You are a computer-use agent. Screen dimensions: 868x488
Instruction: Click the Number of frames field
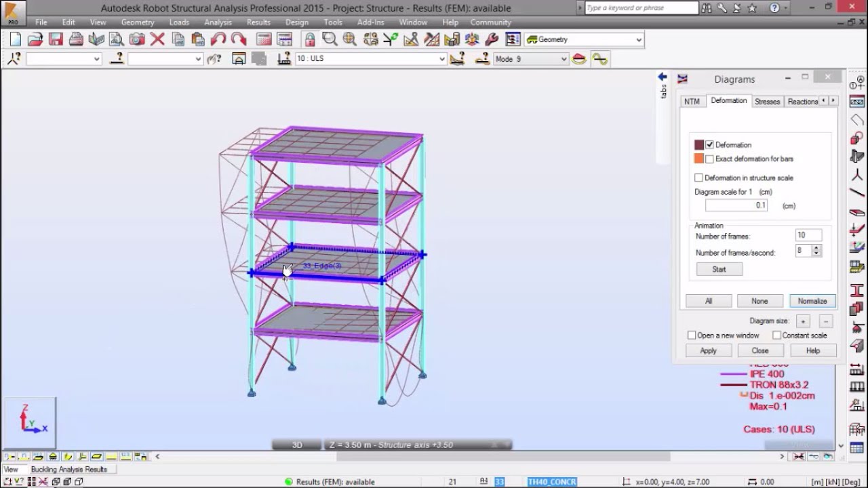pos(808,235)
